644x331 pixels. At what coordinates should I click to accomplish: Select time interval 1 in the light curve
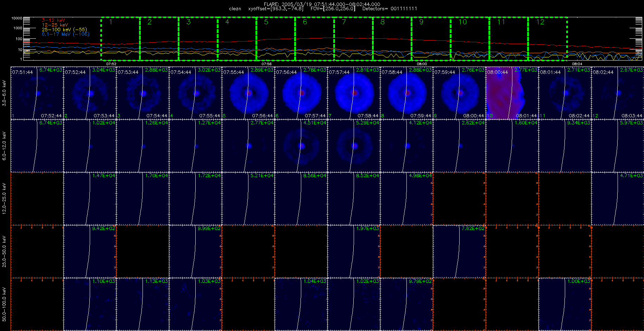120,39
